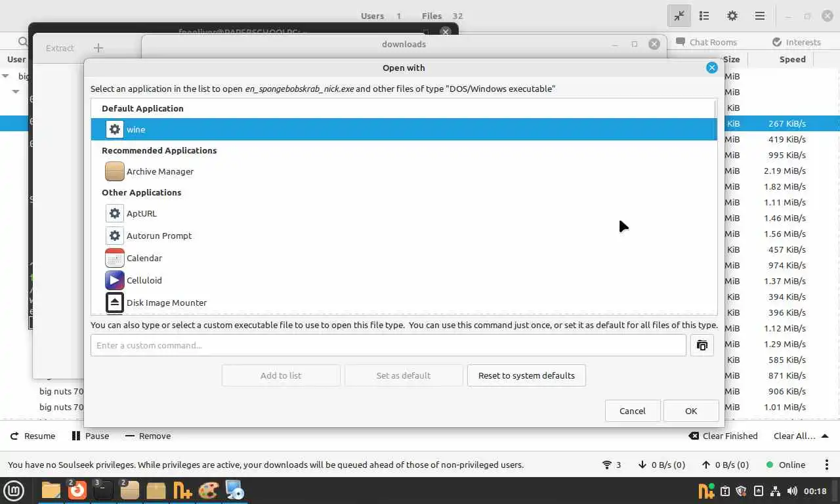
Task: Click the plus button in Archive Manager window
Action: pyautogui.click(x=98, y=48)
